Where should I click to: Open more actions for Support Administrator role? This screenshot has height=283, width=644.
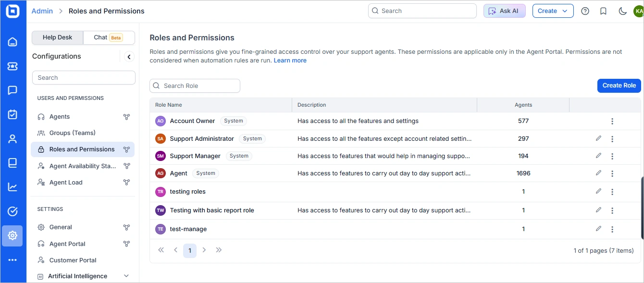coord(612,139)
